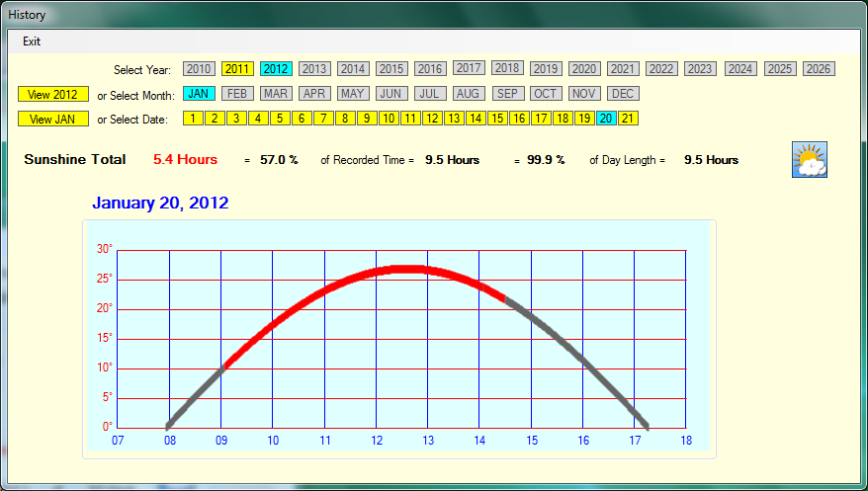Pick date 7

pyautogui.click(x=323, y=119)
